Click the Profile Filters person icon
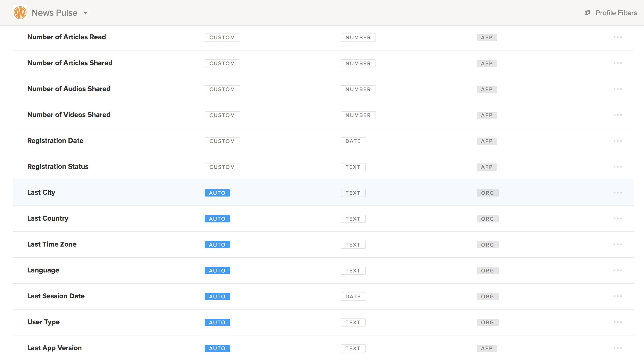 click(587, 13)
